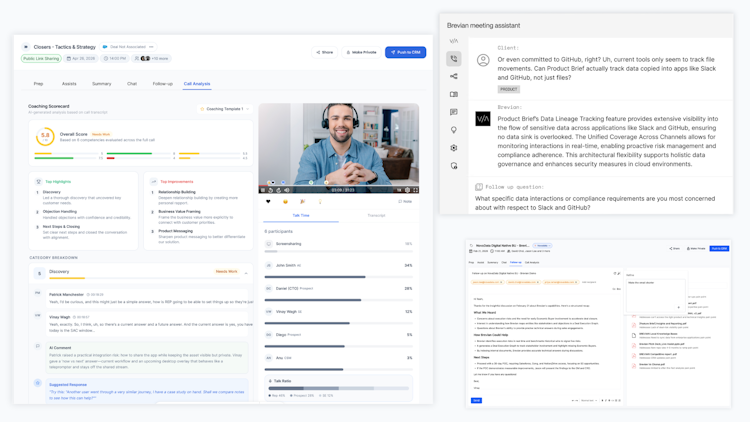Click the Overall Score 5.8 gauge
Screen dimensions: 750x422
(x=45, y=136)
